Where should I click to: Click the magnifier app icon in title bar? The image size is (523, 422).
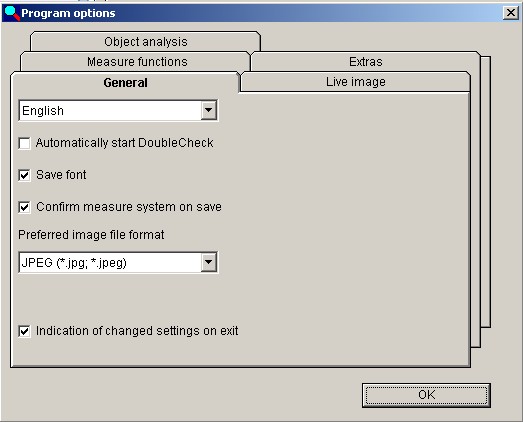click(x=12, y=13)
